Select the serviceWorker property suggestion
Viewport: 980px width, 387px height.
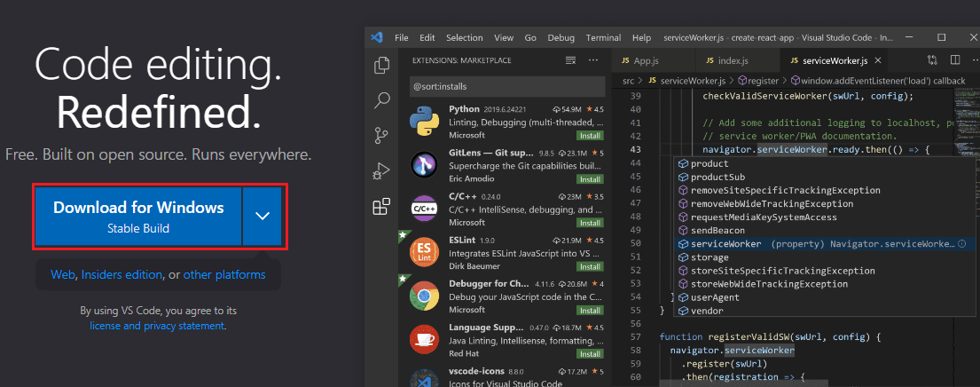tap(824, 244)
